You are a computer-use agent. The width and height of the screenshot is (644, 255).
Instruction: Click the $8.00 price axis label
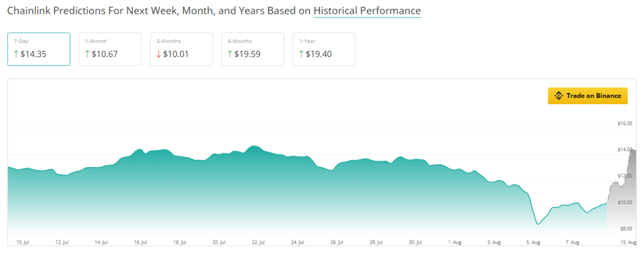click(x=626, y=229)
